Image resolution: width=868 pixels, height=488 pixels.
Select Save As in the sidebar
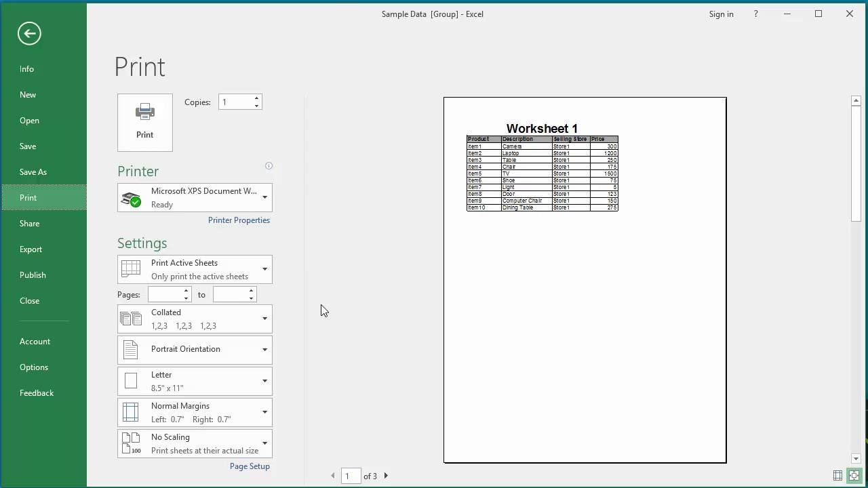click(33, 172)
